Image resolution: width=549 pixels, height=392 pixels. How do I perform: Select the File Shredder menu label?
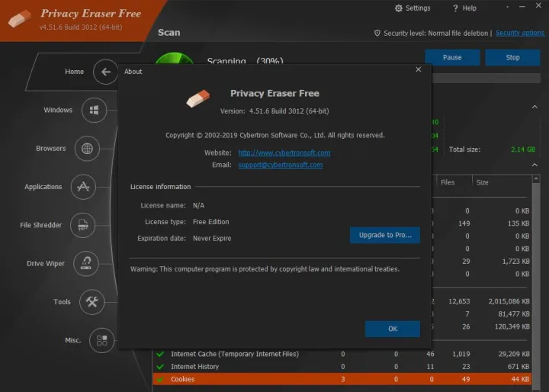pyautogui.click(x=41, y=225)
